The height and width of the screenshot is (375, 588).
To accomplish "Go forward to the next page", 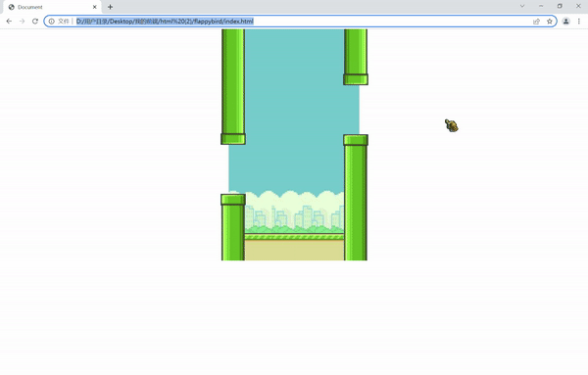I will (x=23, y=22).
